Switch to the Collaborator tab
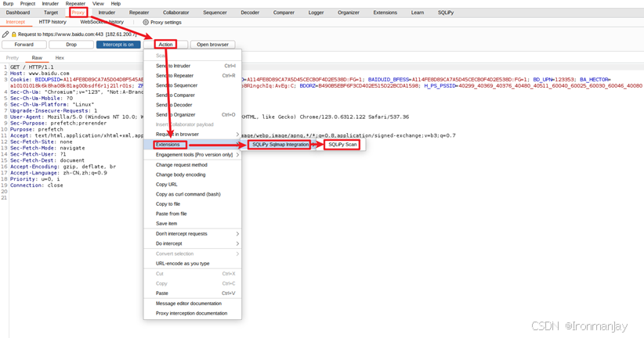644x338 pixels. coord(175,13)
